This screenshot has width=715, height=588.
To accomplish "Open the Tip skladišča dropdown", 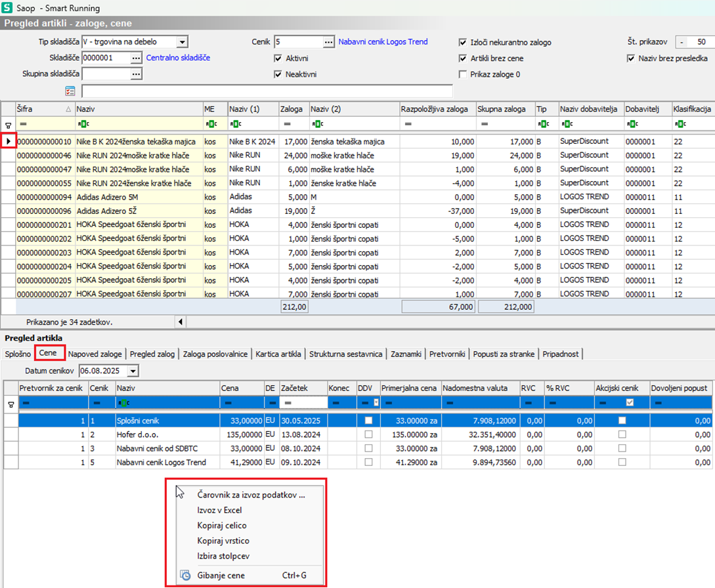I will coord(182,42).
